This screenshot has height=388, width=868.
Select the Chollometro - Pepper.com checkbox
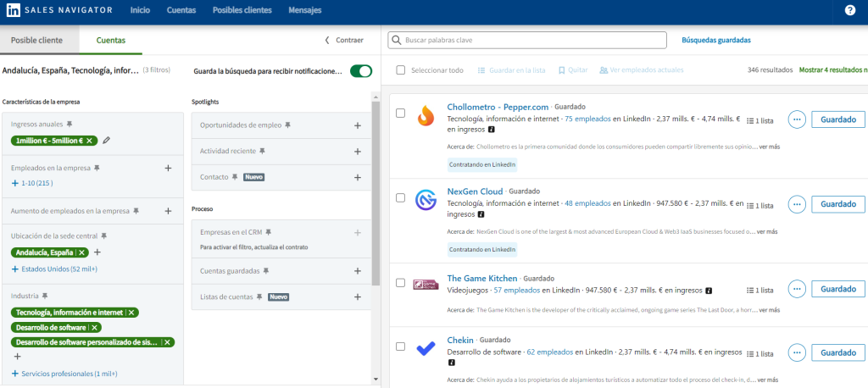point(401,113)
